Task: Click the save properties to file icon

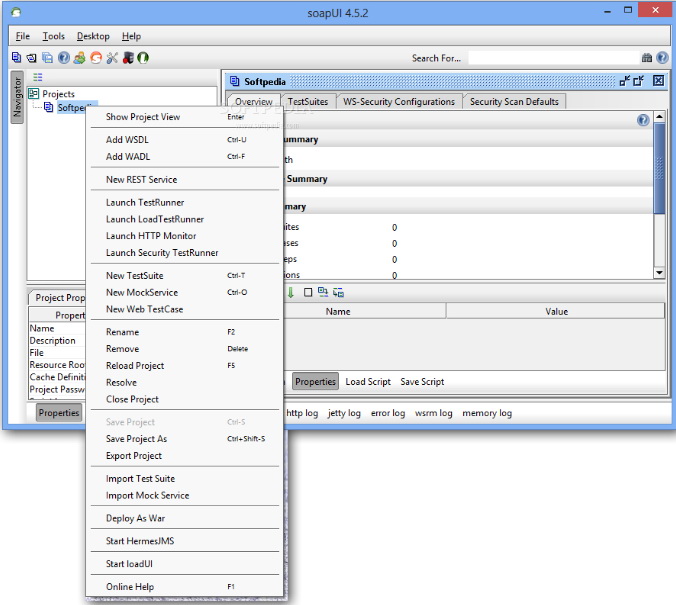Action: tap(338, 292)
